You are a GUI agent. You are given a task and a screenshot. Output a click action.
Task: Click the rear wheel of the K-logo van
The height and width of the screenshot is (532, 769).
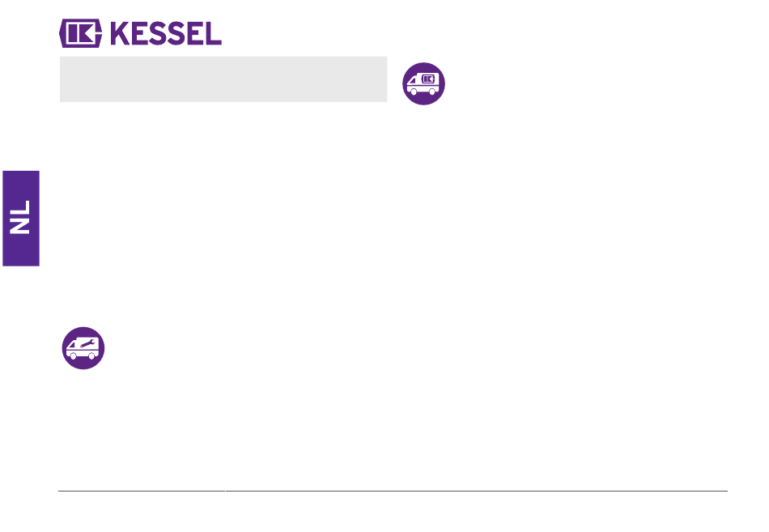[x=432, y=92]
